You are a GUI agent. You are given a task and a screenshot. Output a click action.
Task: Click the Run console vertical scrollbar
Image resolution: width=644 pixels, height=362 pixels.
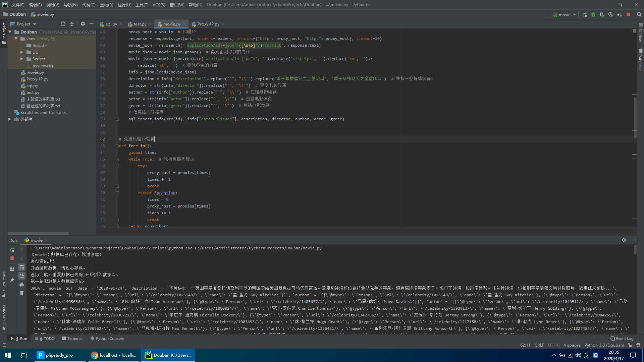pyautogui.click(x=635, y=249)
